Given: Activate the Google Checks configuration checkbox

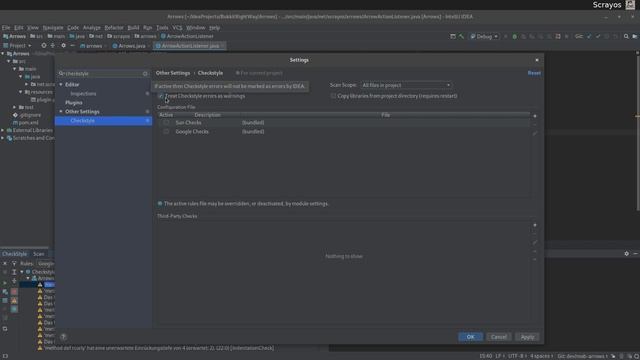Looking at the screenshot, I should 166,131.
